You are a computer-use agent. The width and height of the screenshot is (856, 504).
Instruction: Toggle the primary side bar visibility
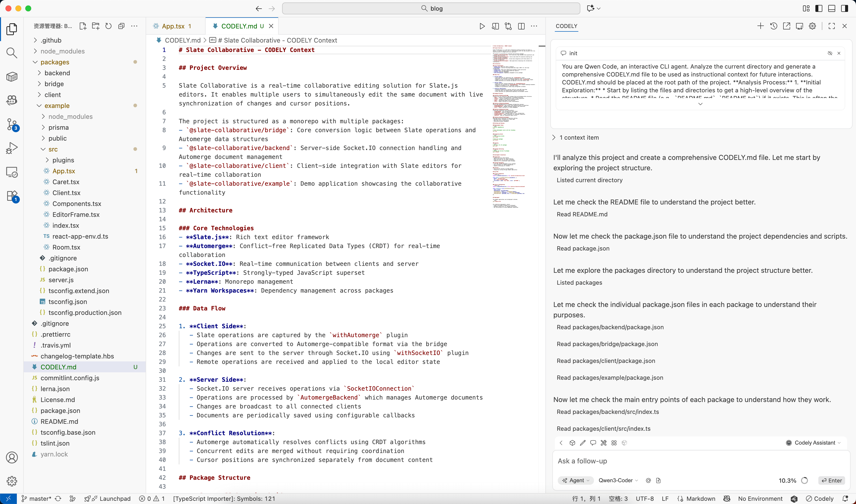point(819,8)
